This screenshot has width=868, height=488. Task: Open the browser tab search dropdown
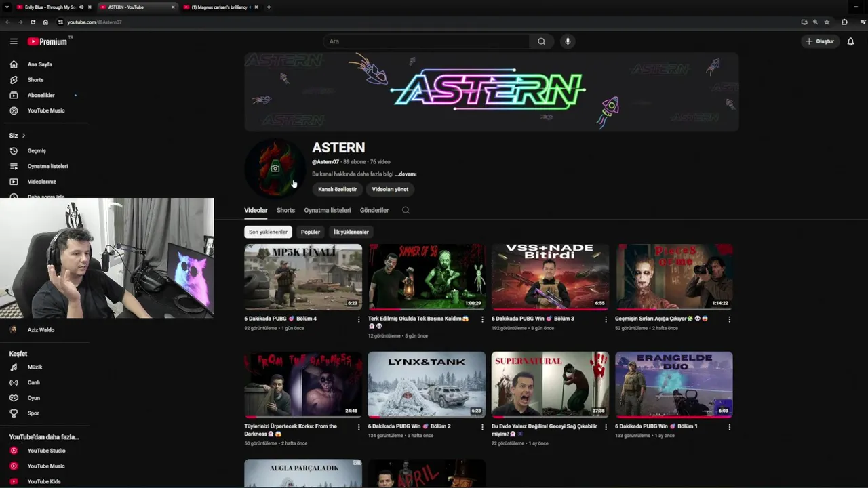coord(7,7)
